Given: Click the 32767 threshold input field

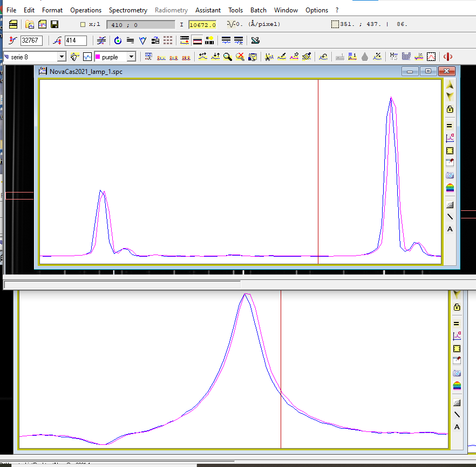Looking at the screenshot, I should coord(31,40).
